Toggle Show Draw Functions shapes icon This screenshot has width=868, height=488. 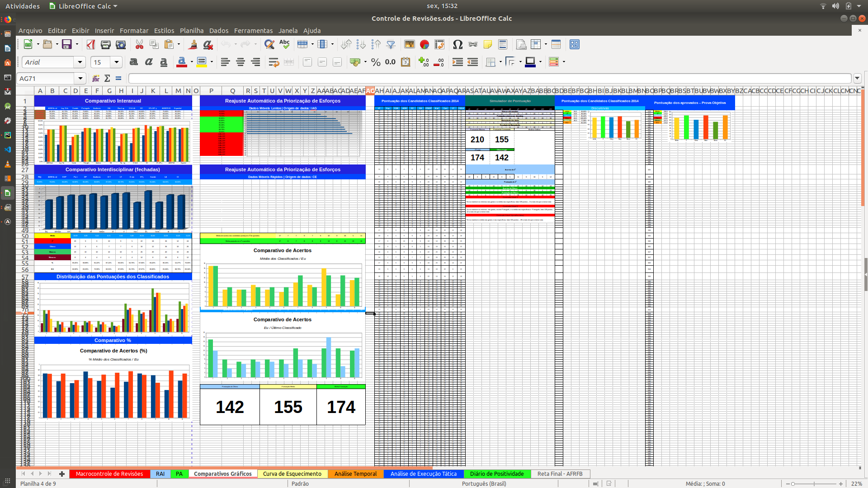[574, 44]
